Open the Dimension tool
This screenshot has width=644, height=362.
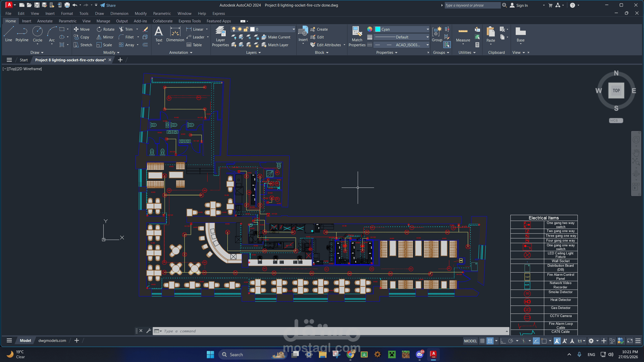(x=175, y=34)
